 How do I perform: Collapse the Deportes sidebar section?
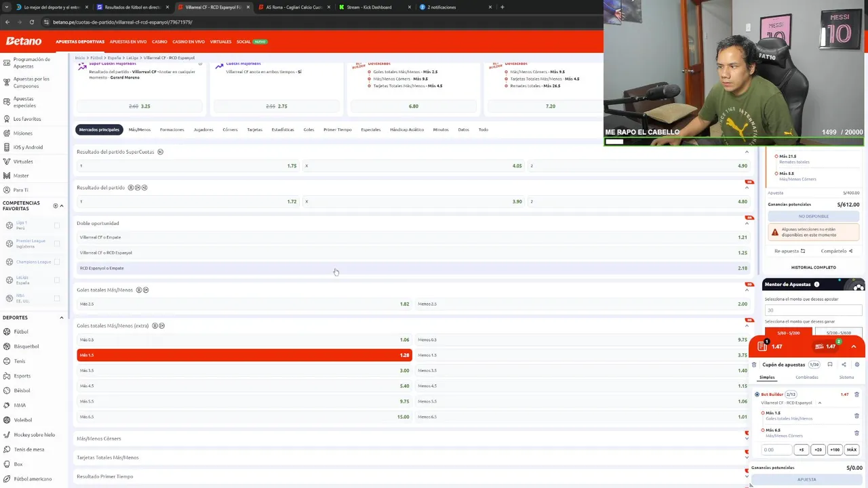(x=61, y=317)
